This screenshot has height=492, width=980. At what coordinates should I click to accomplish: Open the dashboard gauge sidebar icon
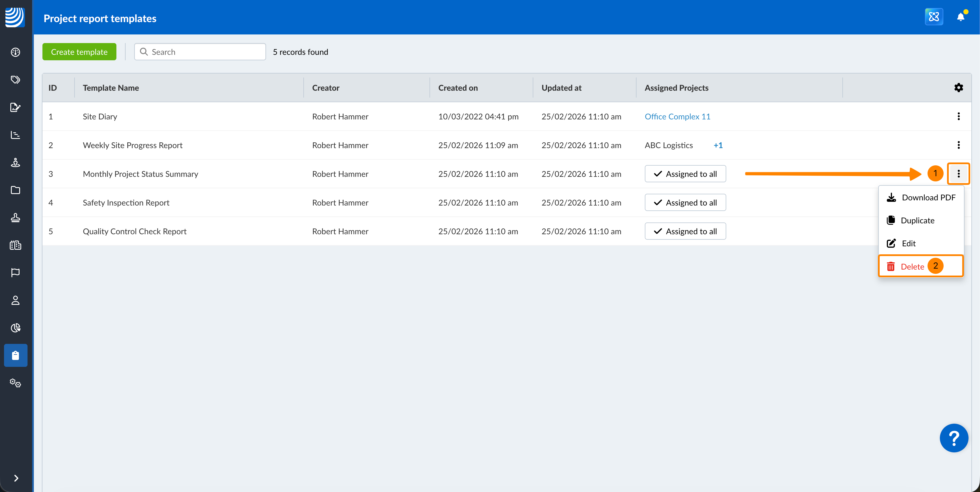coord(15,52)
